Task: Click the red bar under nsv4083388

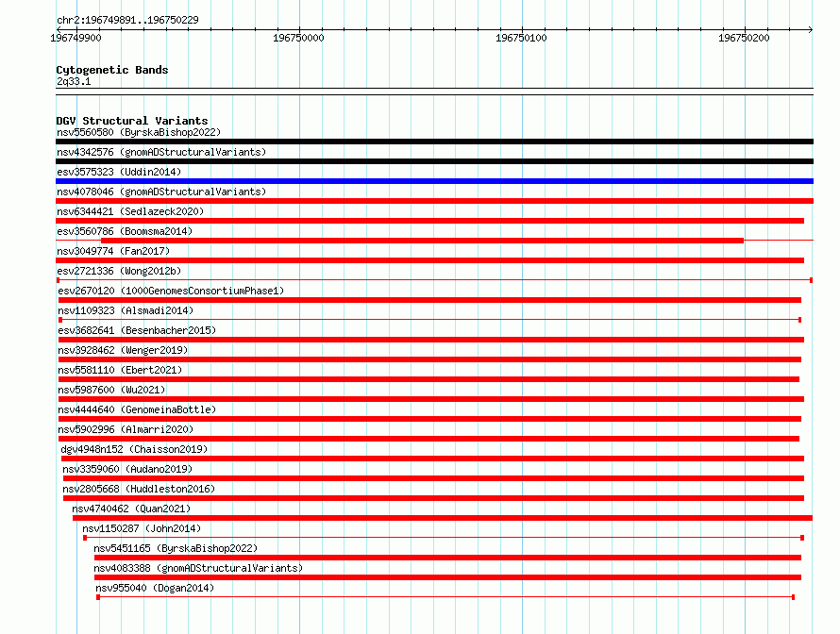Action: coord(448,577)
